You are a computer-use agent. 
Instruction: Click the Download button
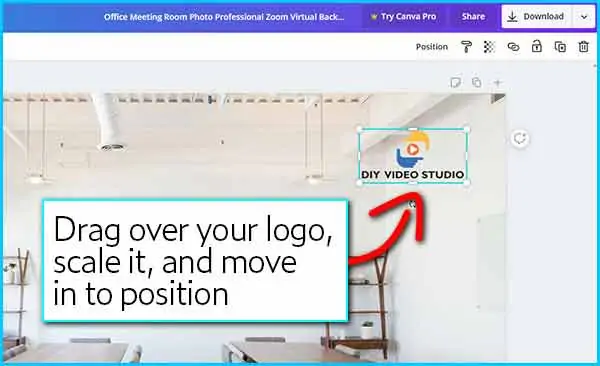click(x=536, y=16)
